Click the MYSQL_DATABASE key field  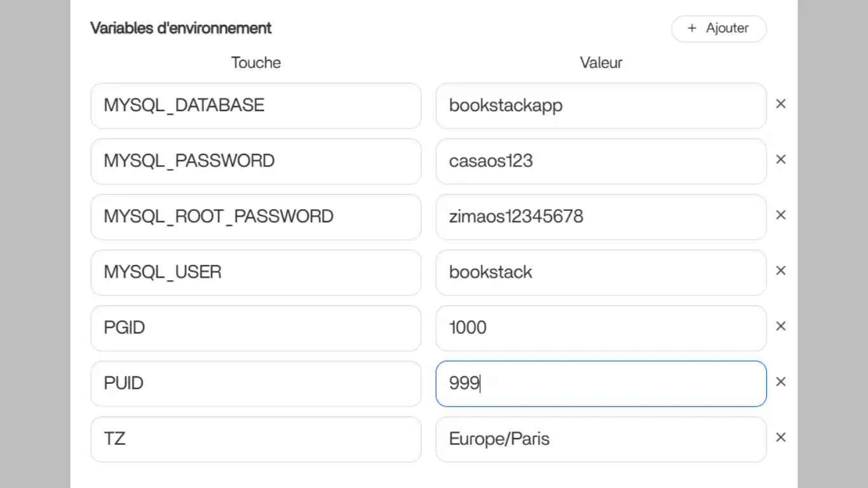tap(255, 105)
